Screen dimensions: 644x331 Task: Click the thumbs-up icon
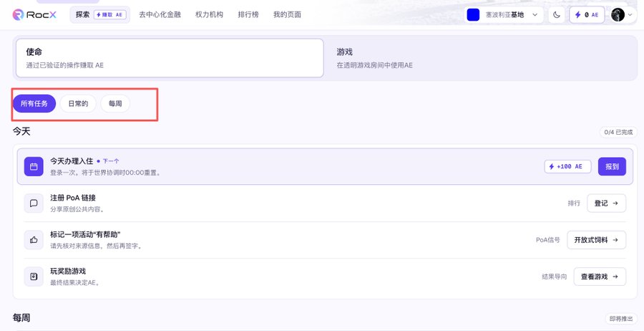[34, 240]
